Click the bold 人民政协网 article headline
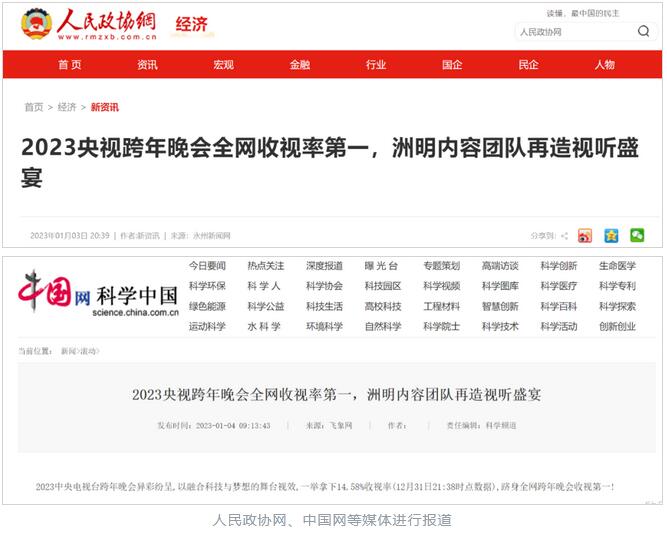Screen dimensions: 667x541 [330, 162]
